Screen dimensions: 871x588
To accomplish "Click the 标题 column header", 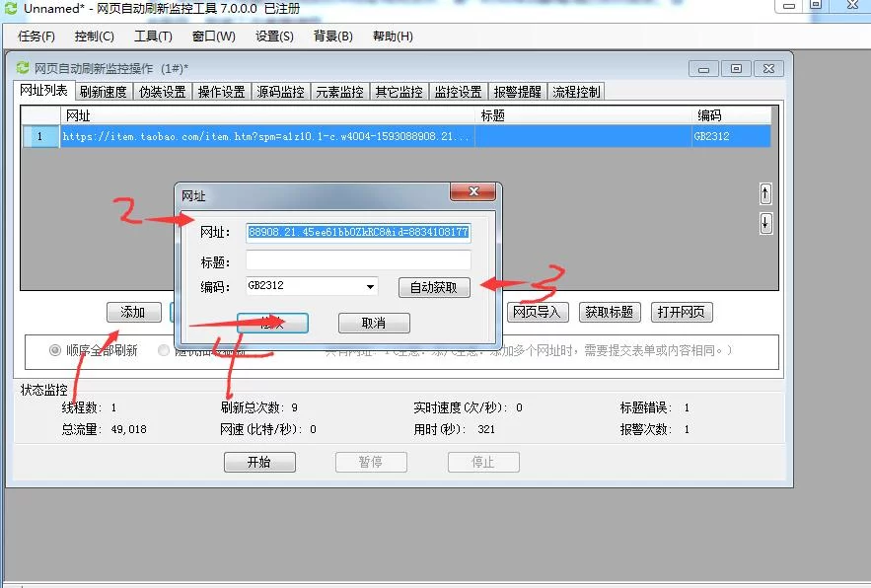I will 583,115.
